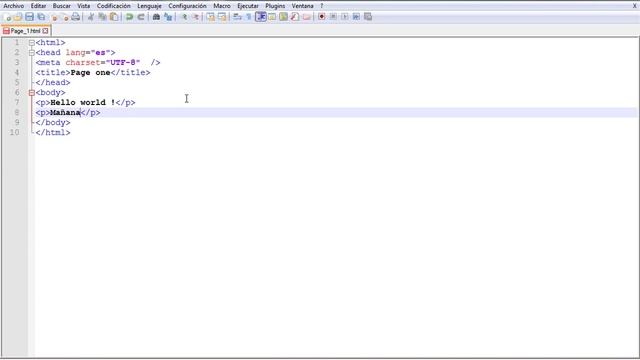Open Find with the binoculars icon
This screenshot has width=640, height=360.
click(x=156, y=17)
